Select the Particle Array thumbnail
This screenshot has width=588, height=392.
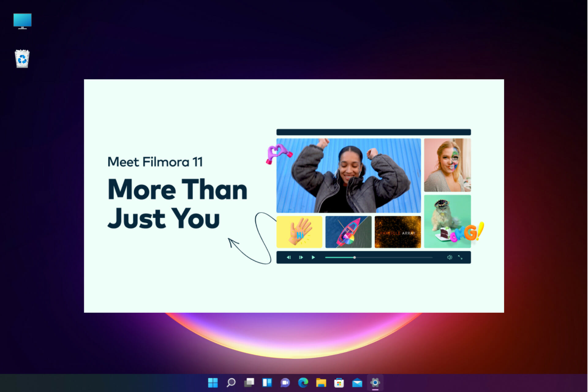pyautogui.click(x=398, y=232)
